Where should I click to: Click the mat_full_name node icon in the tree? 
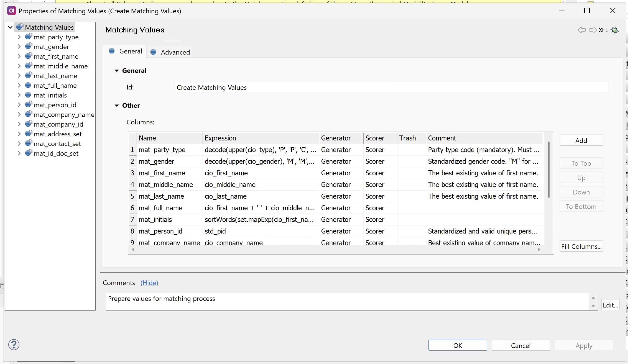tap(28, 85)
